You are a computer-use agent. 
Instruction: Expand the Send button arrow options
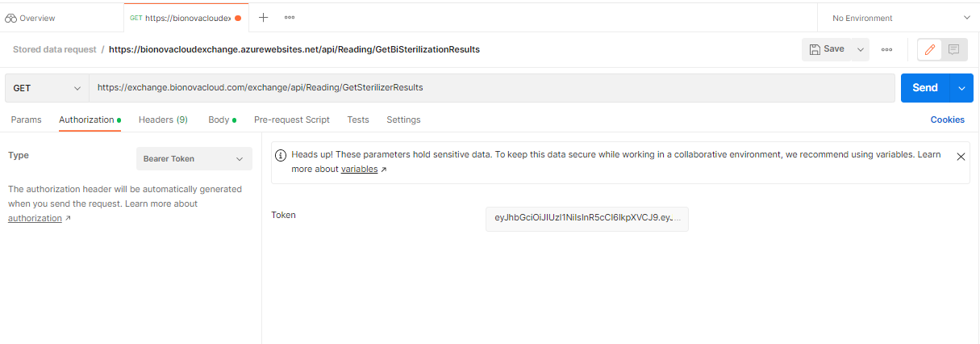[962, 88]
